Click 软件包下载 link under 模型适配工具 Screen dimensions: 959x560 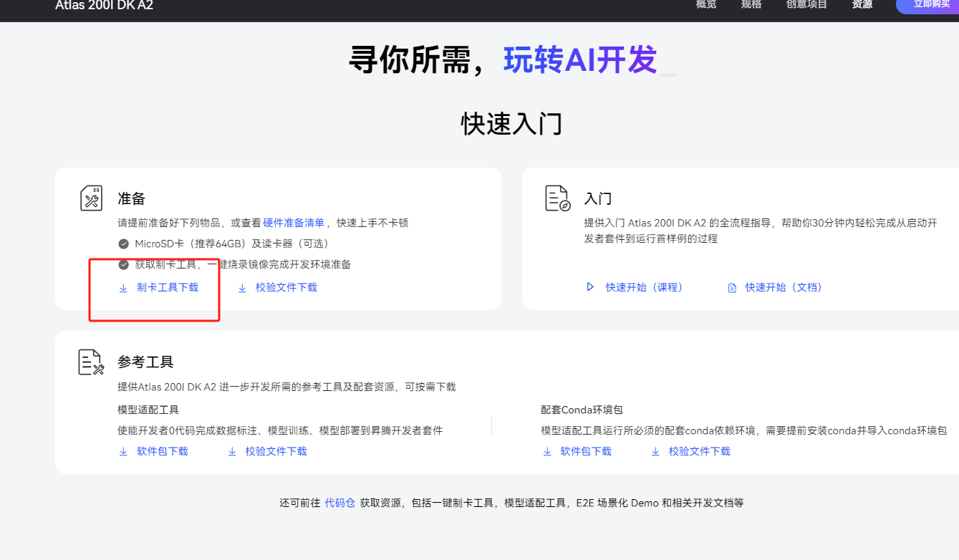(163, 452)
